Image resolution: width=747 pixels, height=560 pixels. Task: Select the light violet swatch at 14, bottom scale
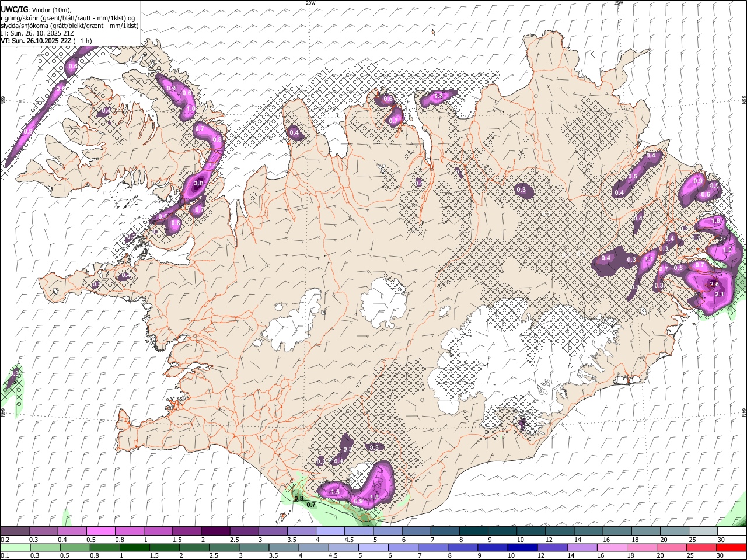(581, 547)
